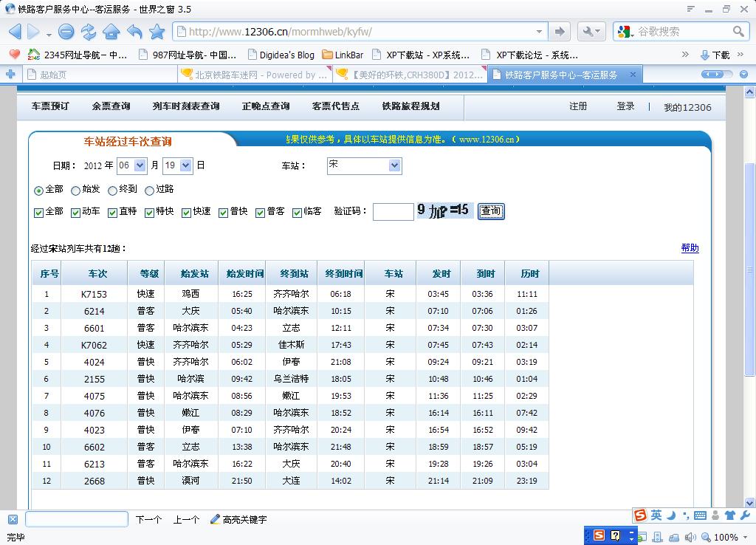Screen dimensions: 756x545
Task: Open the 正晚点查询 menu item
Action: 266,106
